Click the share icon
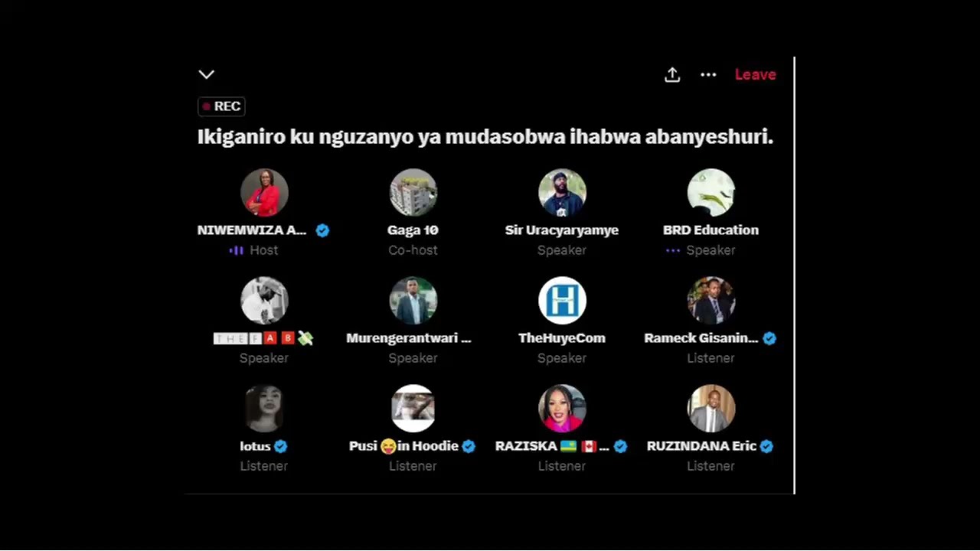The height and width of the screenshot is (551, 980). 672,74
